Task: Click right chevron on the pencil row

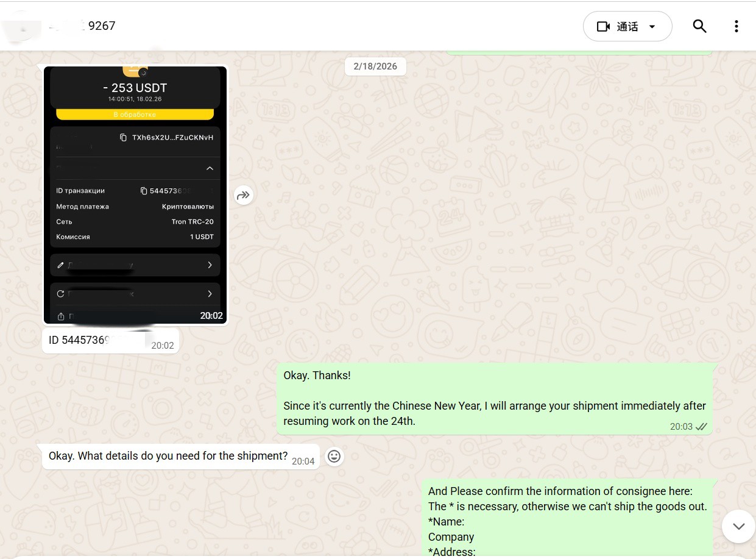Action: (210, 265)
